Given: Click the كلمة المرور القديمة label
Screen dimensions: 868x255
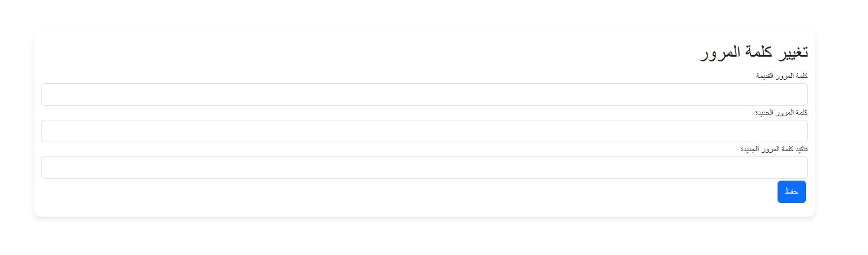Looking at the screenshot, I should point(782,76).
